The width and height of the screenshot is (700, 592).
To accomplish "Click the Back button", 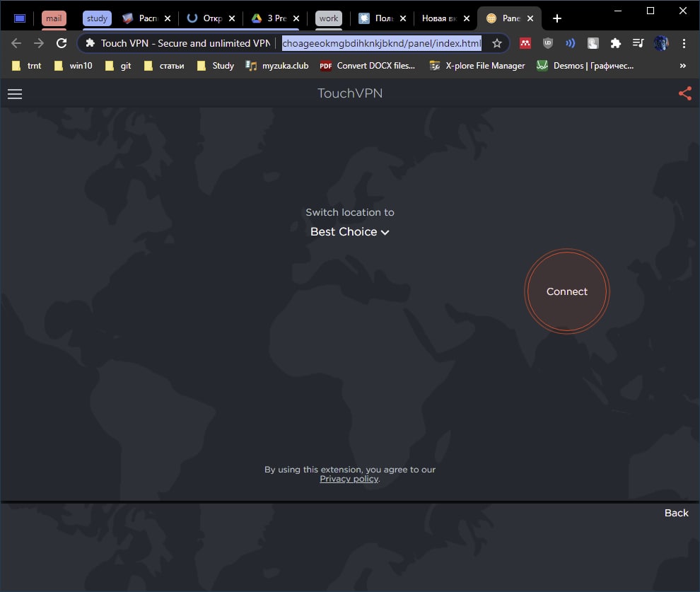I will coord(676,513).
